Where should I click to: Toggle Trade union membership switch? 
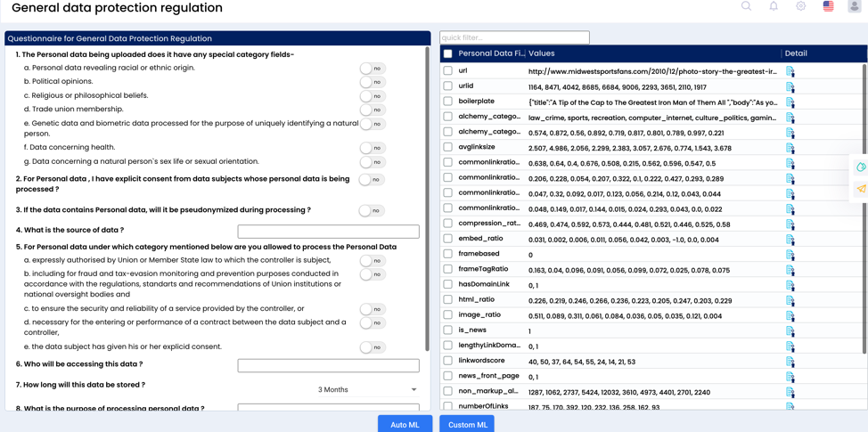[x=373, y=110]
